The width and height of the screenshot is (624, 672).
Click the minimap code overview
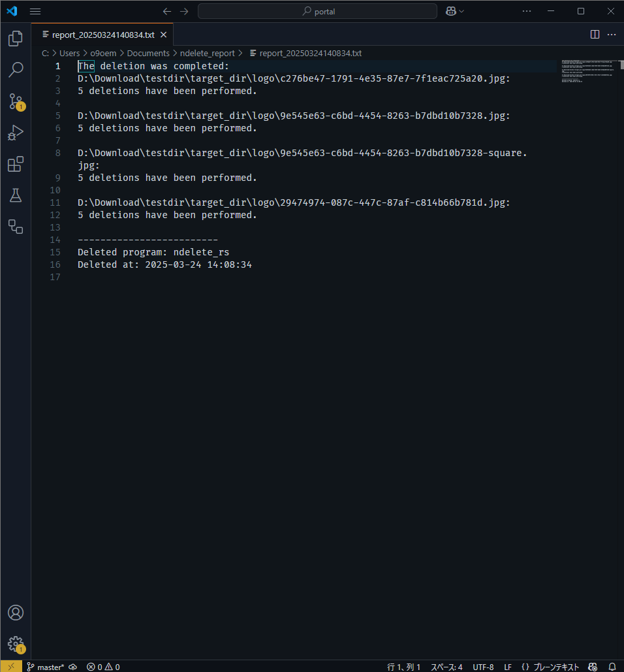pyautogui.click(x=587, y=71)
